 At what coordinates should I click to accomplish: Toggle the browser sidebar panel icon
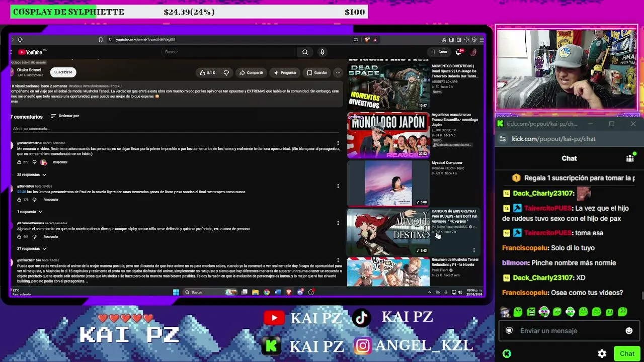[x=451, y=40]
